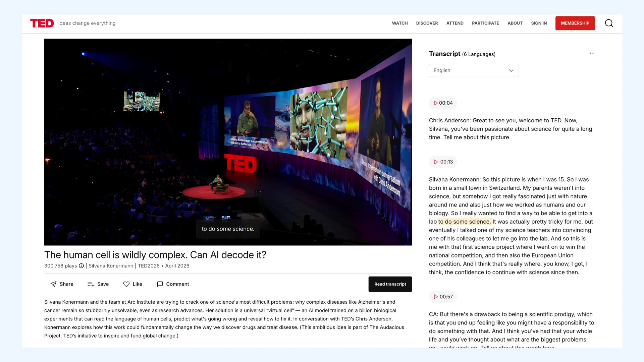Screen dimensions: 644x362
Task: Click highlighted 'to do some science.' transcript text
Action: point(465,222)
